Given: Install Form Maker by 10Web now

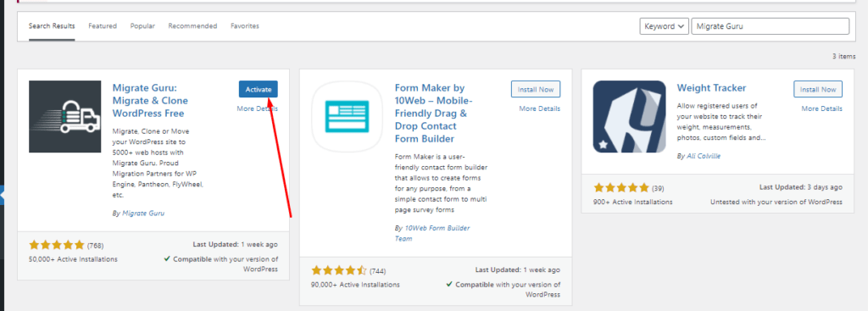Looking at the screenshot, I should tap(536, 89).
